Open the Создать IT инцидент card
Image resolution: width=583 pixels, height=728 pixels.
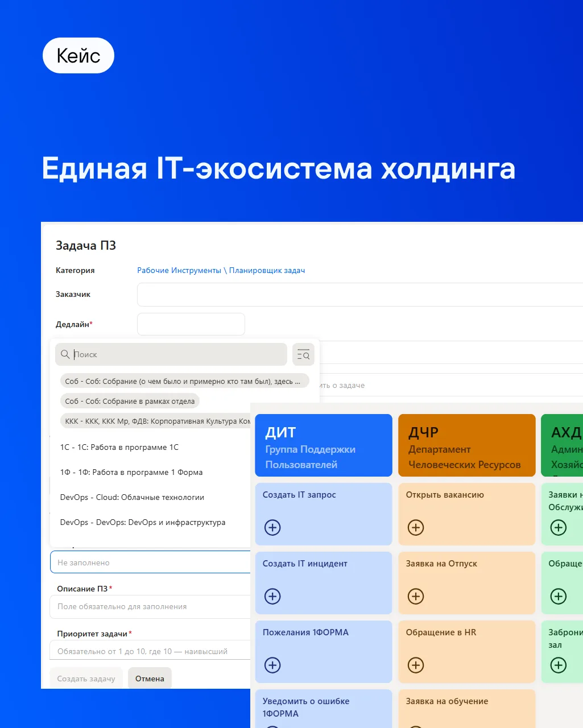[324, 583]
